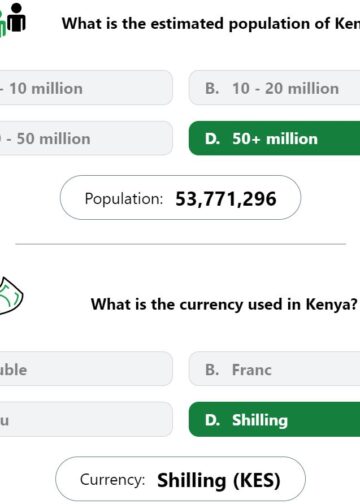Click the Currency: Shilling (KES) result box

(x=180, y=479)
